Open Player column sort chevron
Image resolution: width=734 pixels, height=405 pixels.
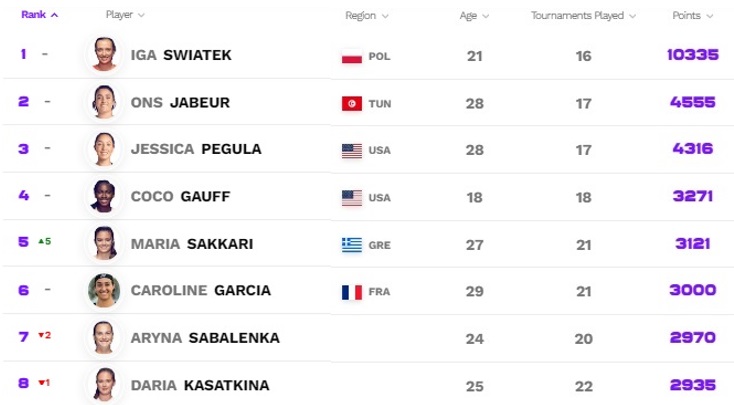[x=141, y=15]
